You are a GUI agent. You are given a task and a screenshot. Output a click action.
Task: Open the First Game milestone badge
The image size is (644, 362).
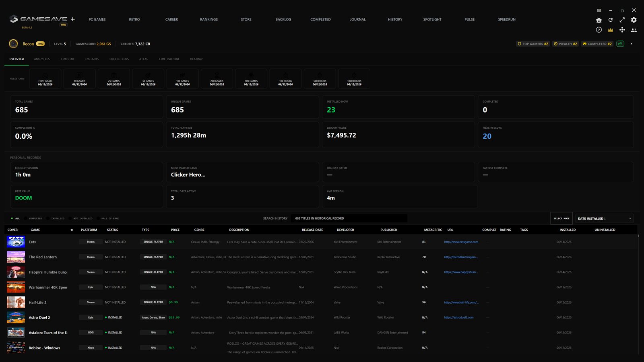[45, 78]
